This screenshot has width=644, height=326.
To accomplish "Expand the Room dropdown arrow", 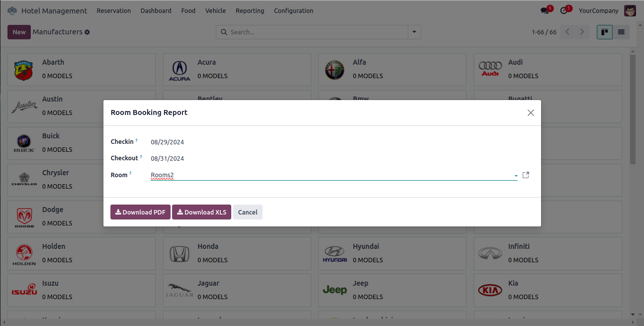I will coord(516,176).
